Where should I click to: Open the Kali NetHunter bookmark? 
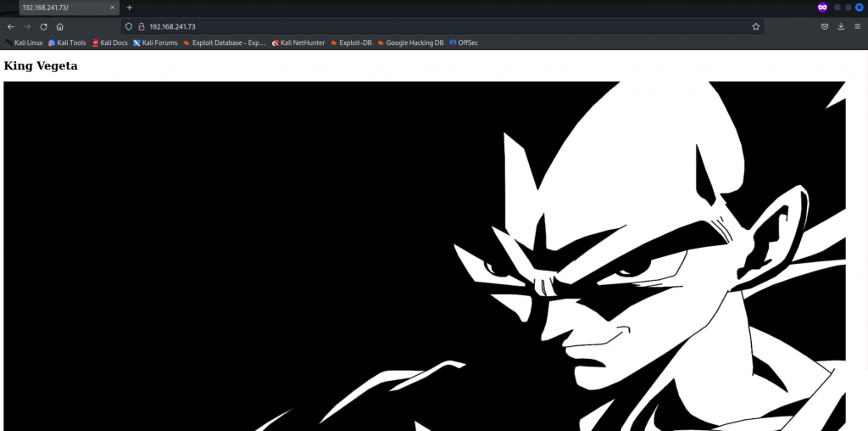click(298, 42)
